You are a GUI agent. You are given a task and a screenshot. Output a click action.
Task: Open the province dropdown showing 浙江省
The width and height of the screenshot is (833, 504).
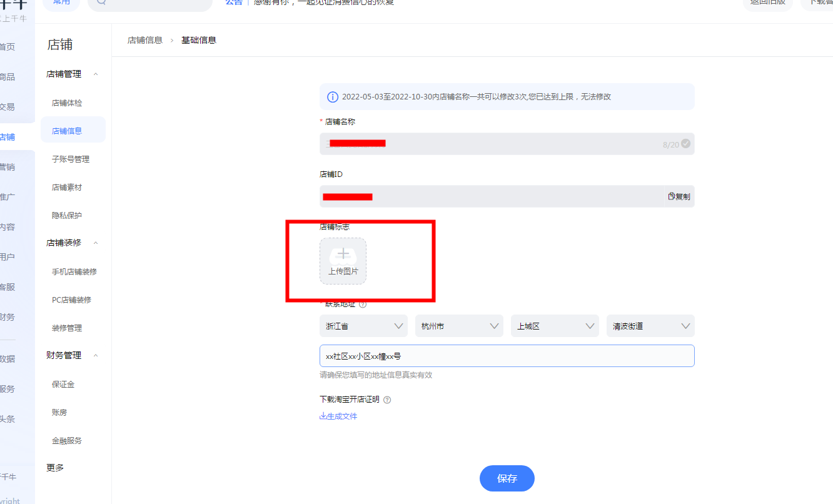363,326
